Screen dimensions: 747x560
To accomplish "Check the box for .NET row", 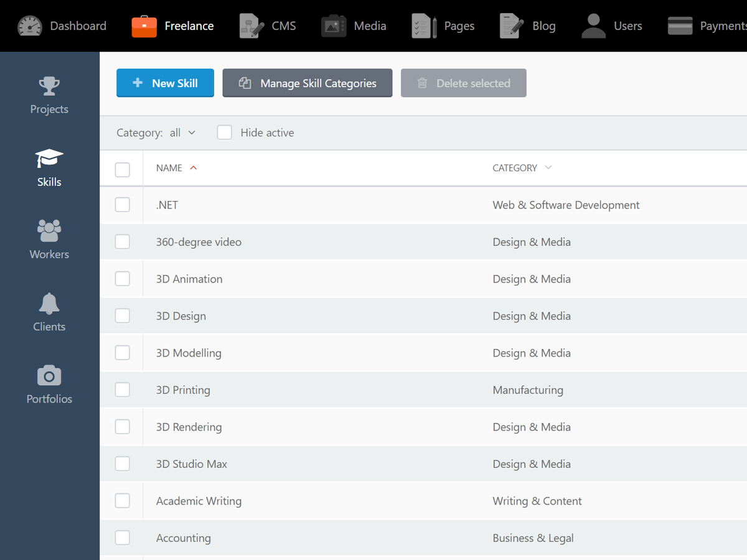I will [123, 205].
